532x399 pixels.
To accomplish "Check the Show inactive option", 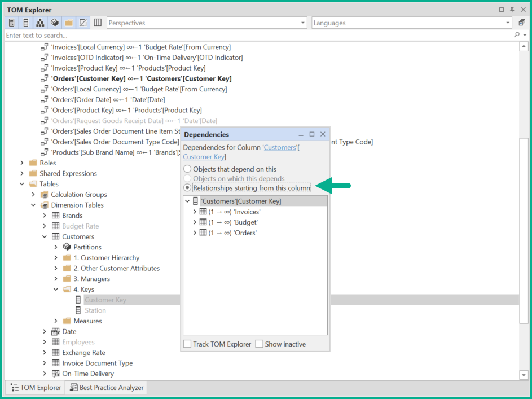I will (260, 344).
